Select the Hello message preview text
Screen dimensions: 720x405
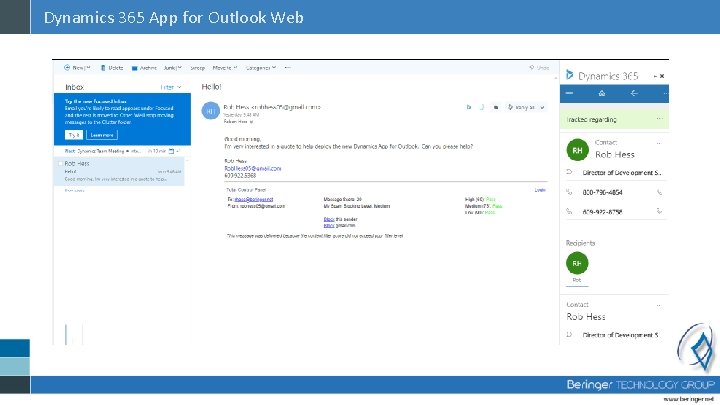[x=115, y=179]
